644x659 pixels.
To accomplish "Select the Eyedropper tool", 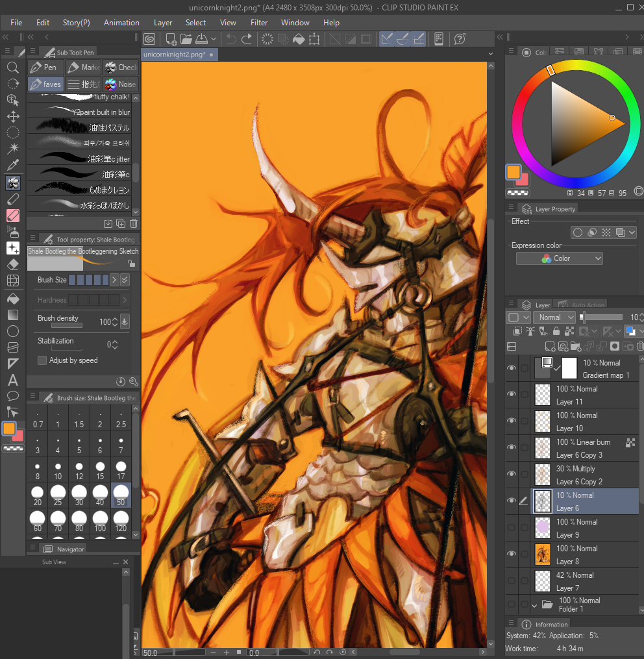I will (x=12, y=165).
